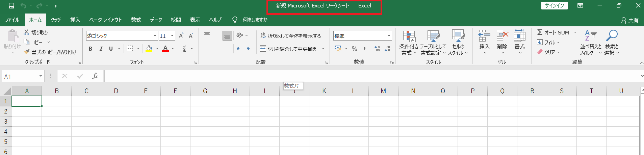
Task: Decrease font size with smaller A icon
Action: pos(191,36)
